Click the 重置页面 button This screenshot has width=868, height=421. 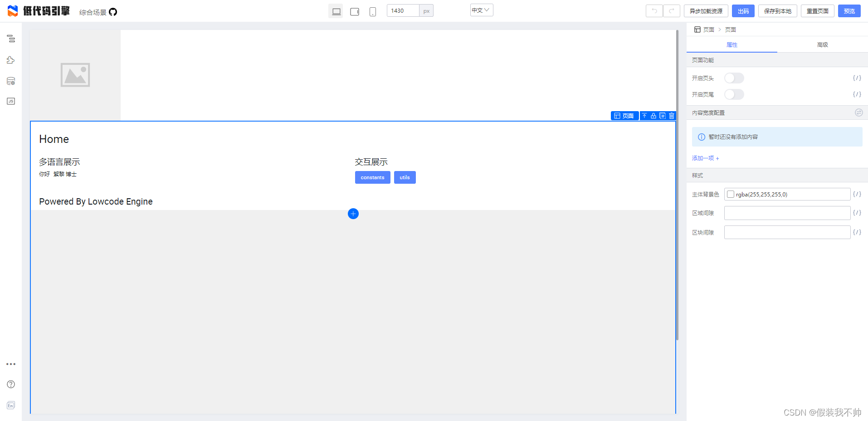pyautogui.click(x=817, y=11)
